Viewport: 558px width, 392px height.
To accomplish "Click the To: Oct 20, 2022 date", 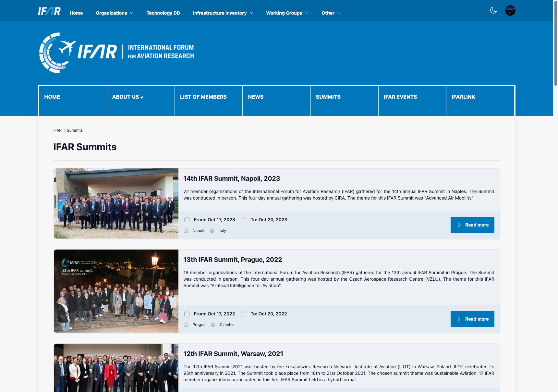I will 269,314.
